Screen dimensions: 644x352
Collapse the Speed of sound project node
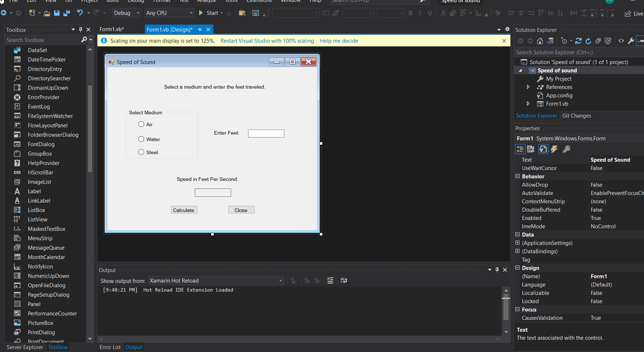coord(520,71)
